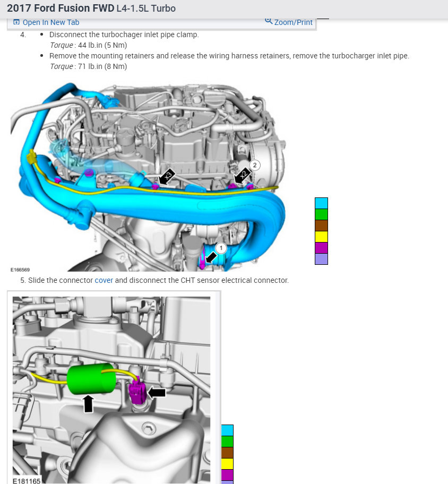Click the black arrow pointing at the CHT connector
The width and height of the screenshot is (448, 484).
[x=156, y=393]
